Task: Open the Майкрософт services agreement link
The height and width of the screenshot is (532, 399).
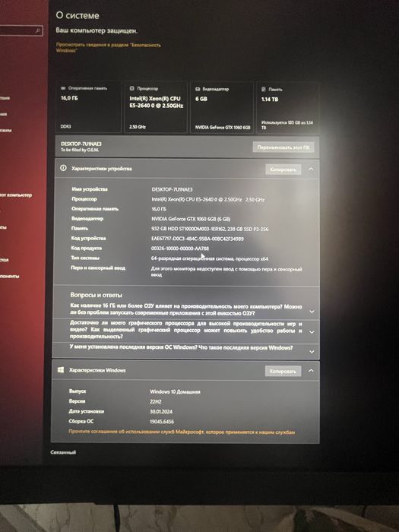Action: (182, 432)
